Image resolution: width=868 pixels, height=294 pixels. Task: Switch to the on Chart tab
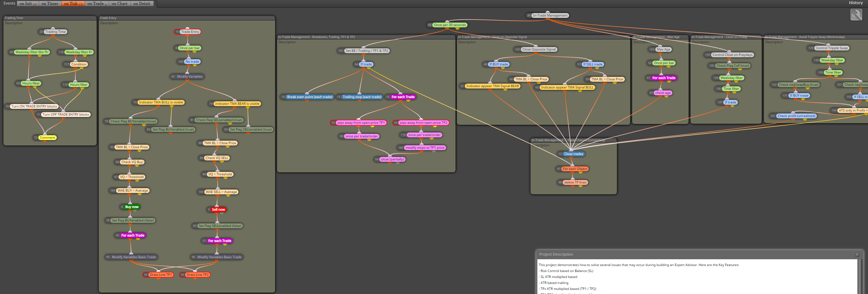(120, 4)
